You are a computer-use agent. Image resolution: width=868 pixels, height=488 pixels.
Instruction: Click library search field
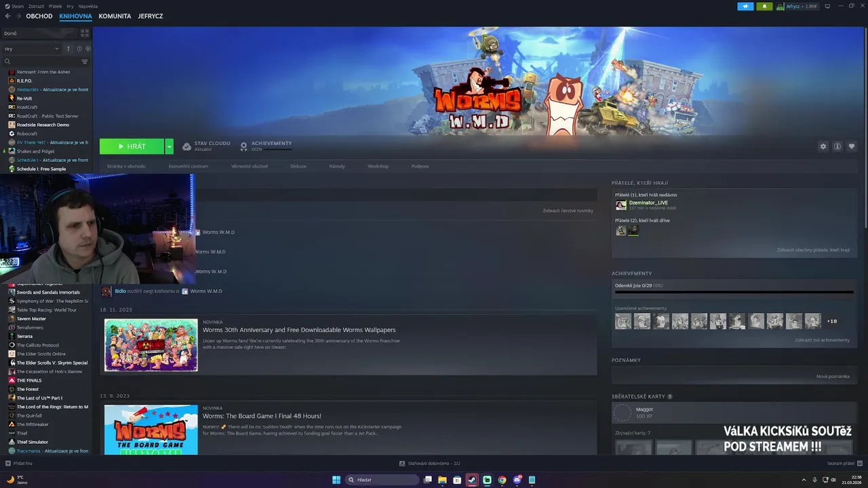[41, 62]
